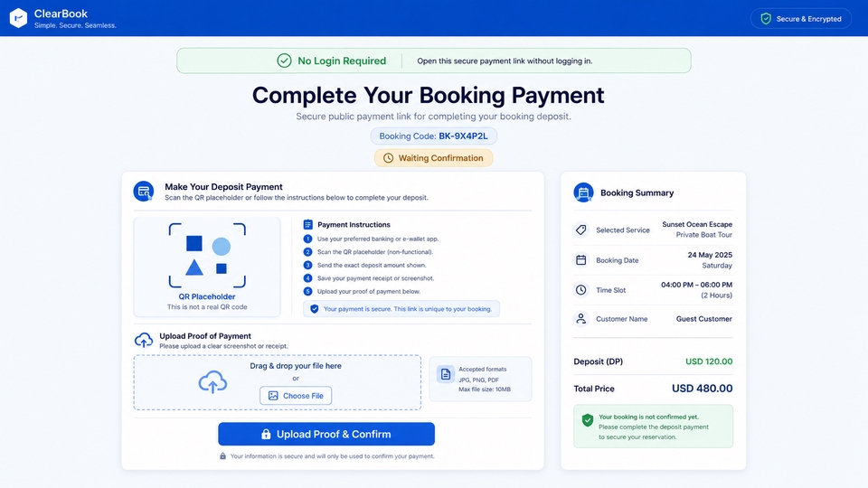Click the '24 May 2025' booking date

point(710,255)
